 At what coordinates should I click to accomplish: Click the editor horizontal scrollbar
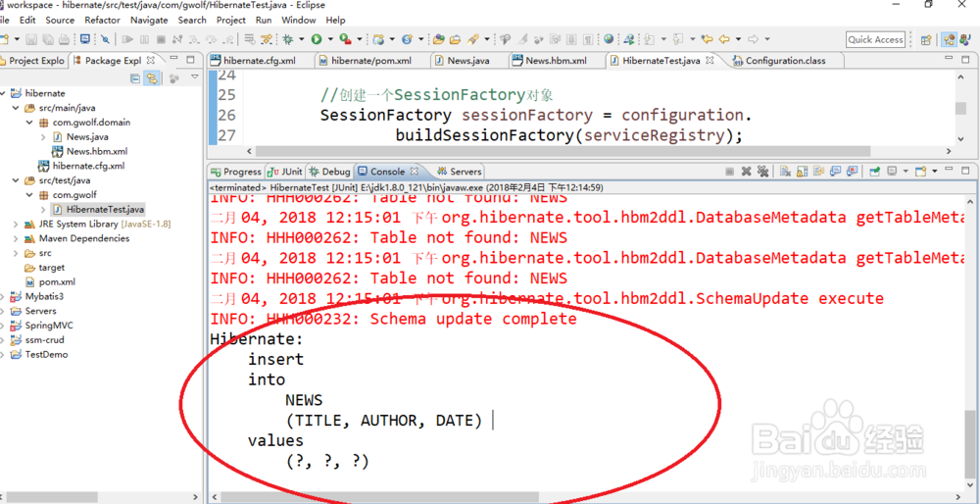[563, 151]
